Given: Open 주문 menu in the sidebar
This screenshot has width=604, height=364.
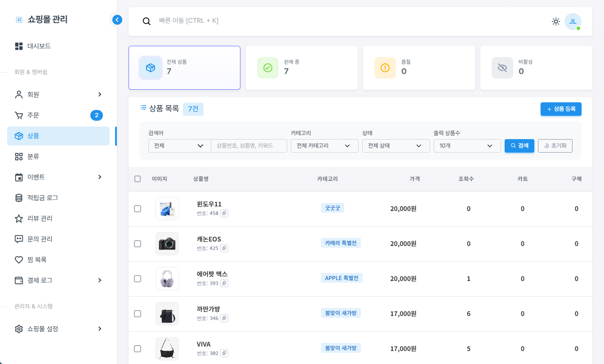Looking at the screenshot, I should [33, 115].
